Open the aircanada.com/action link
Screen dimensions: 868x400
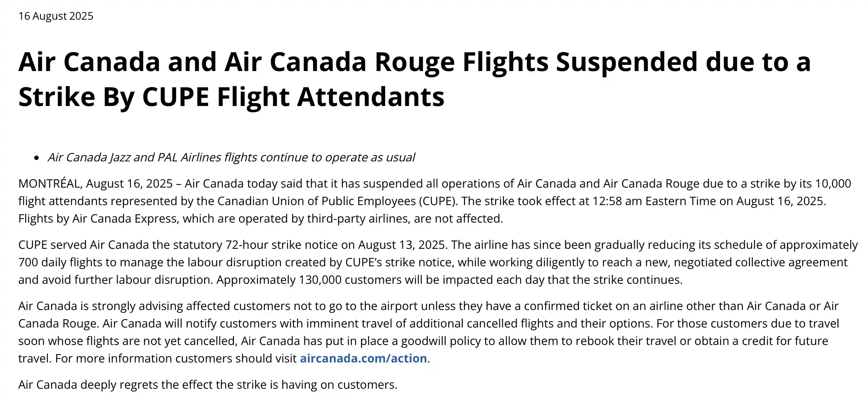tap(363, 358)
